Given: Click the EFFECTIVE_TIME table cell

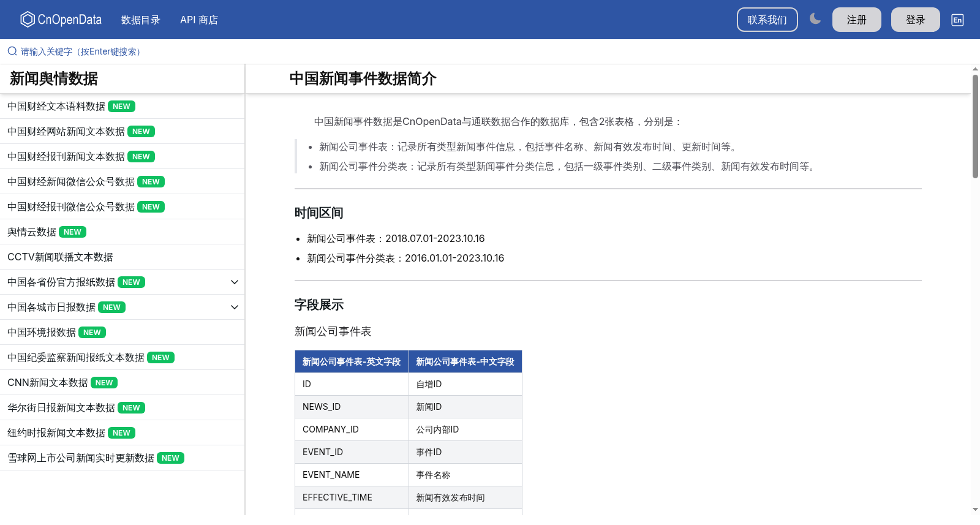Looking at the screenshot, I should point(352,497).
